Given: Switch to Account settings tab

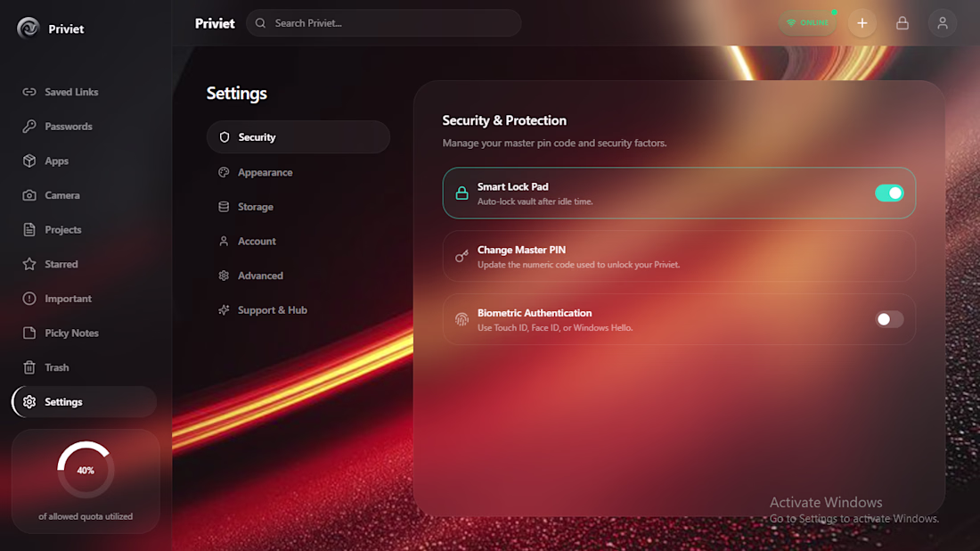Looking at the screenshot, I should coord(298,241).
